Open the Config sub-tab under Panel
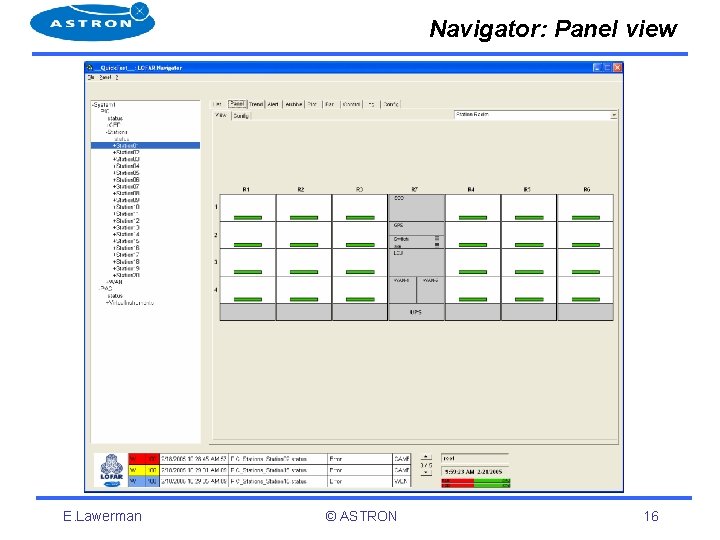 241,116
